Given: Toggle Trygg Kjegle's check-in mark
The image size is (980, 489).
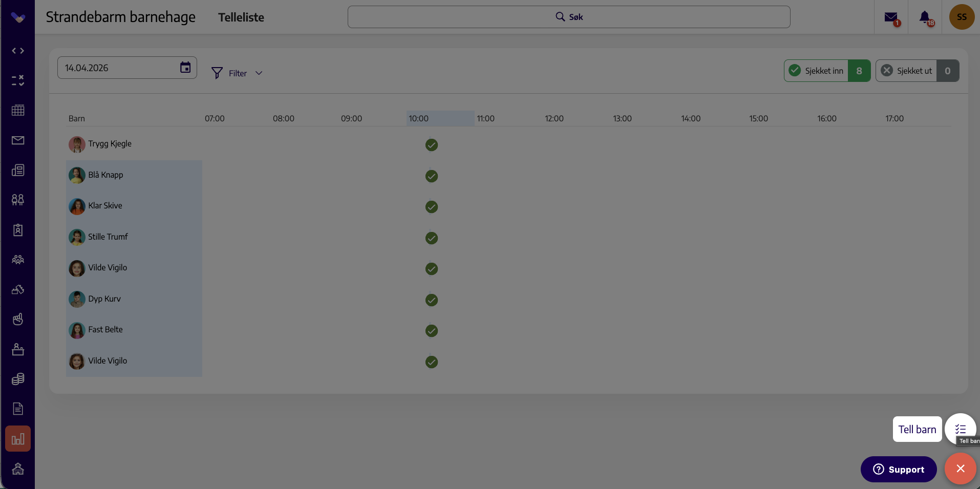Looking at the screenshot, I should pyautogui.click(x=432, y=145).
